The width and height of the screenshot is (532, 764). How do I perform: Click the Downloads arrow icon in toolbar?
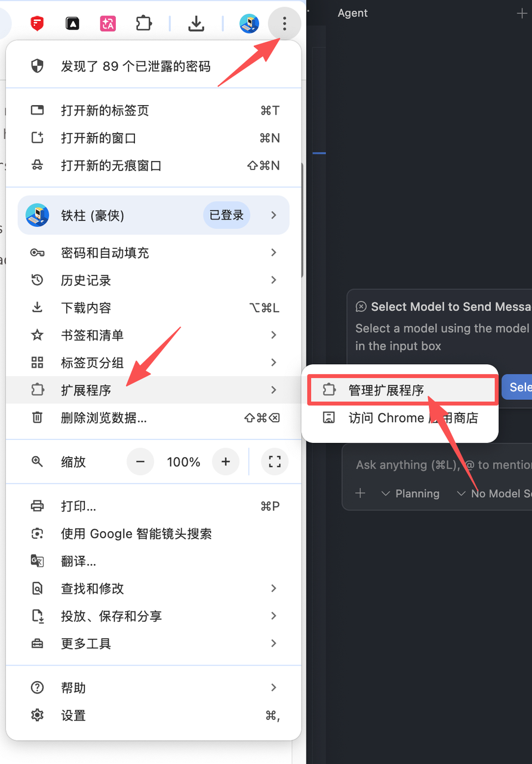(196, 24)
